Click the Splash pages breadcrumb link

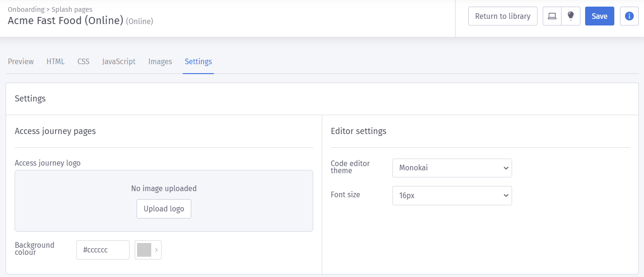point(72,9)
